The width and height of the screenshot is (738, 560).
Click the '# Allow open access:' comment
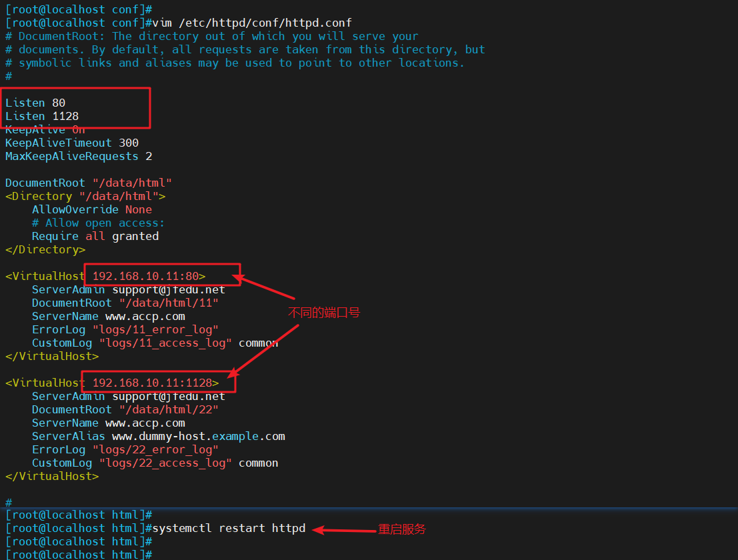tap(99, 223)
